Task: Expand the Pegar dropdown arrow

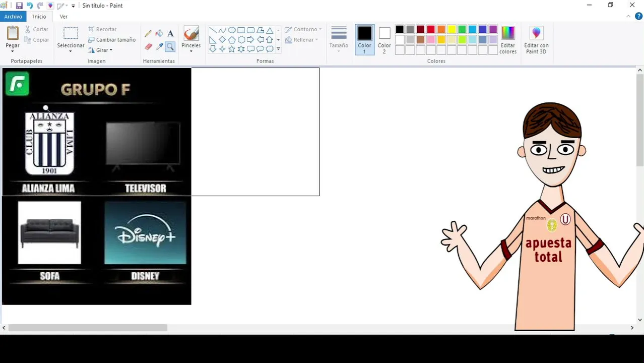Action: pos(13,51)
